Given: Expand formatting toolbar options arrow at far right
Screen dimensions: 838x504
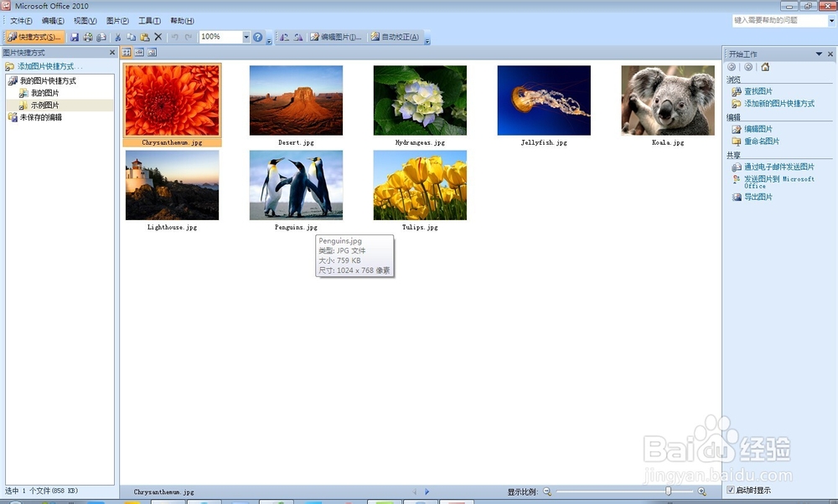Looking at the screenshot, I should [427, 39].
